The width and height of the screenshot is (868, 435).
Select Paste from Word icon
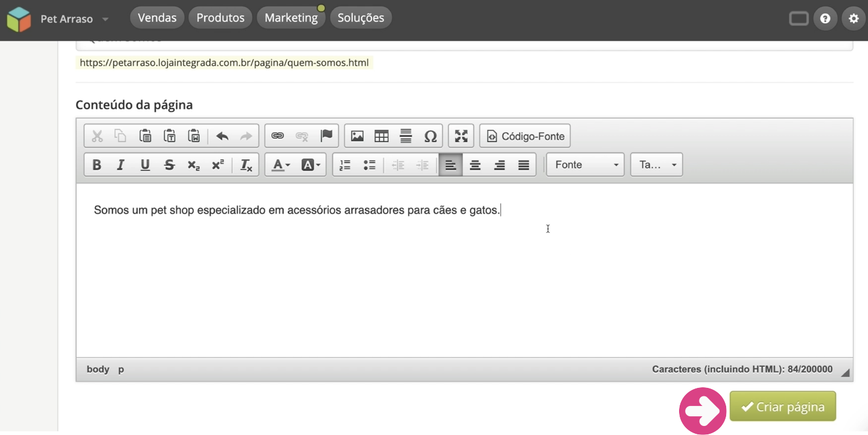click(x=194, y=136)
